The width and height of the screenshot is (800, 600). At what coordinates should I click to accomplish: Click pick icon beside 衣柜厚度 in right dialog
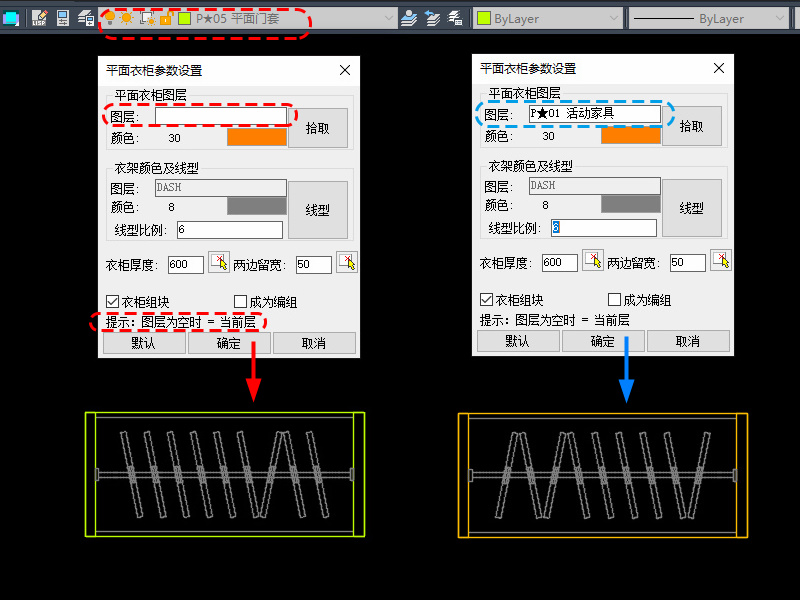pos(593,261)
